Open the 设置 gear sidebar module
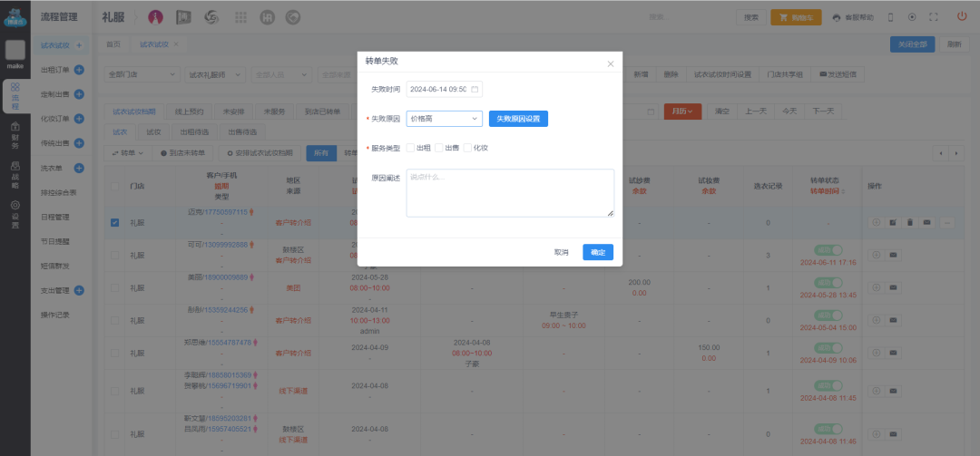This screenshot has height=456, width=980. [x=15, y=214]
